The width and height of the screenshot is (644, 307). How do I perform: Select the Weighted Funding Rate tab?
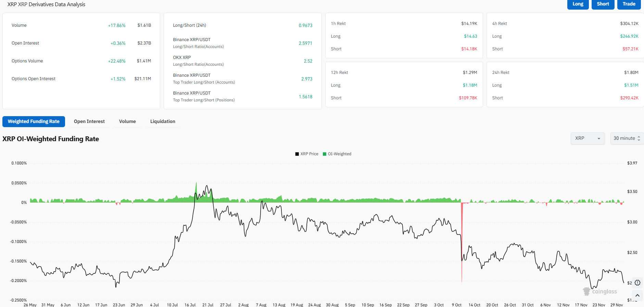pos(34,122)
